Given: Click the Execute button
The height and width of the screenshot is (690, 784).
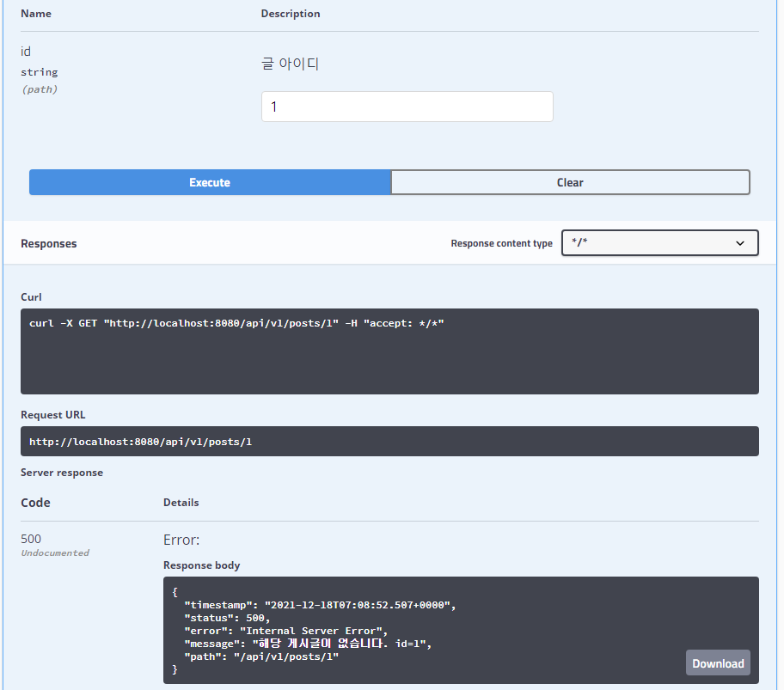Looking at the screenshot, I should pos(210,182).
